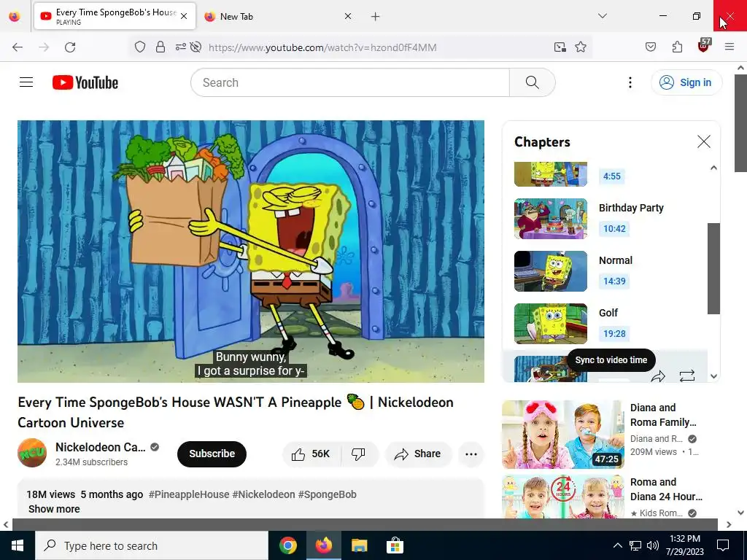Open the #SpongeBob hashtag
The width and height of the screenshot is (747, 560).
pyautogui.click(x=328, y=494)
